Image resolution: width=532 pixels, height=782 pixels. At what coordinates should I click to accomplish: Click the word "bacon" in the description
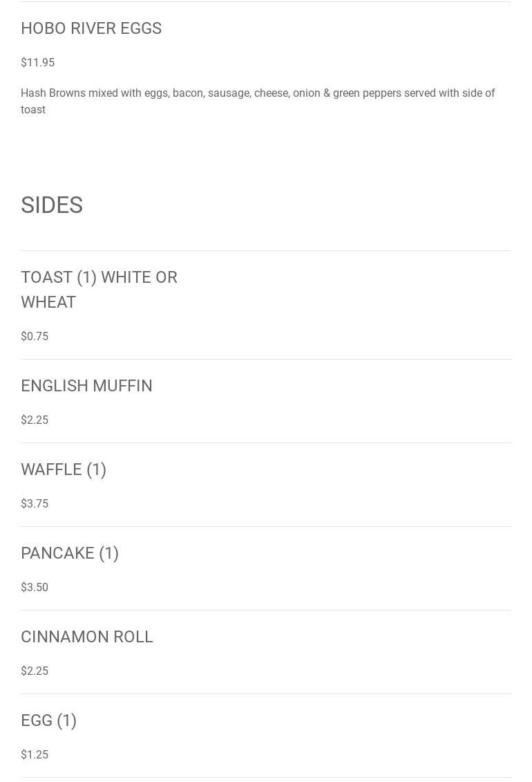click(x=187, y=93)
